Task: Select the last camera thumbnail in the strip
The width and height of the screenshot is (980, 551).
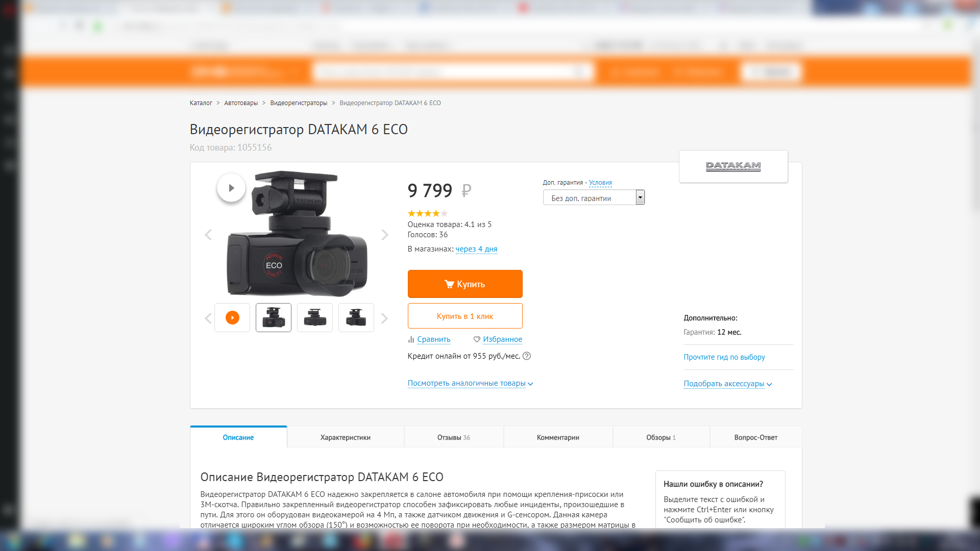Action: (x=356, y=317)
